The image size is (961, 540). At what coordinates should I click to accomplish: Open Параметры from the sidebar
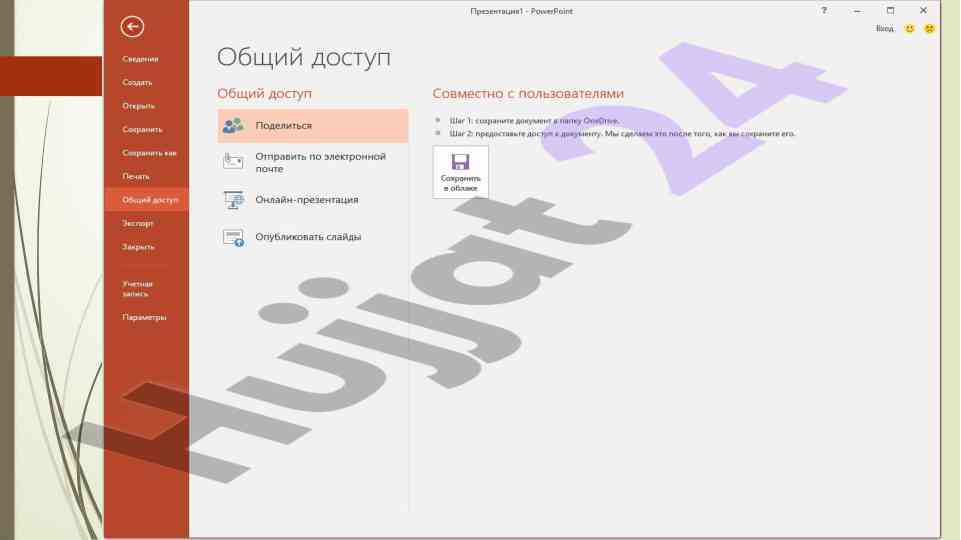point(144,317)
